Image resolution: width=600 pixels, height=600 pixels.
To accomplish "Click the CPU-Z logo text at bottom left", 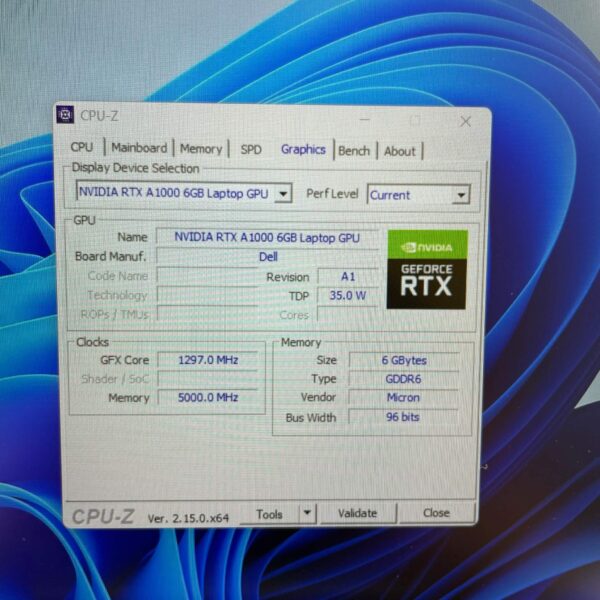I will pos(103,517).
